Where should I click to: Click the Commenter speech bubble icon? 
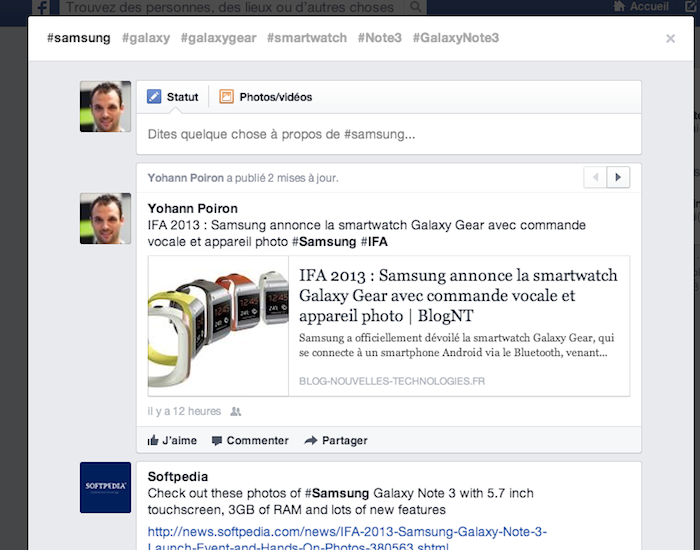pyautogui.click(x=217, y=440)
